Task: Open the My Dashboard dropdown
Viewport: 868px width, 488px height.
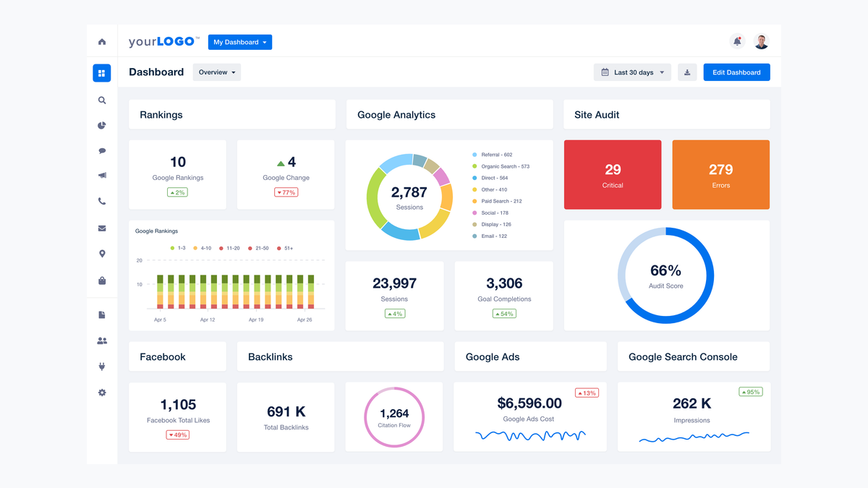Action: 240,42
